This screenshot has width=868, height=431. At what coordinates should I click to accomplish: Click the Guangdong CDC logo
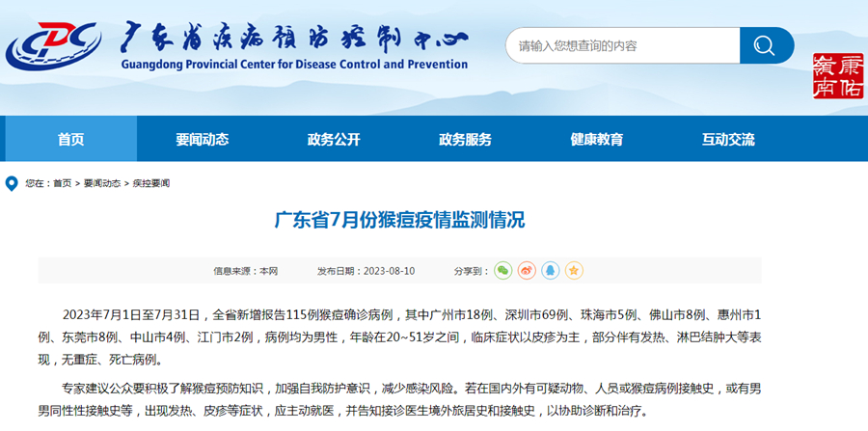[x=54, y=46]
